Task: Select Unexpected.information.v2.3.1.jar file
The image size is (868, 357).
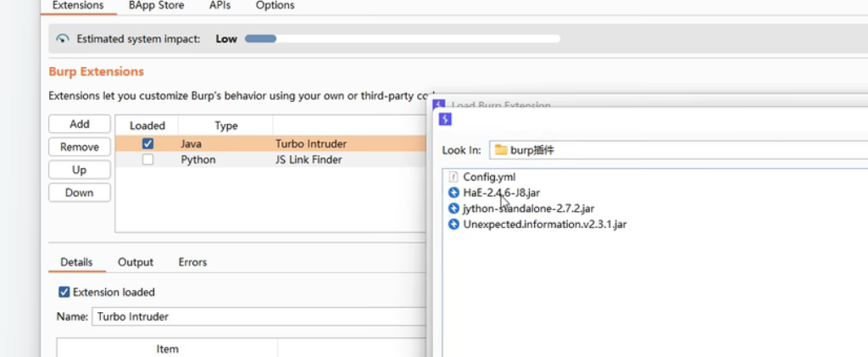Action: click(545, 224)
